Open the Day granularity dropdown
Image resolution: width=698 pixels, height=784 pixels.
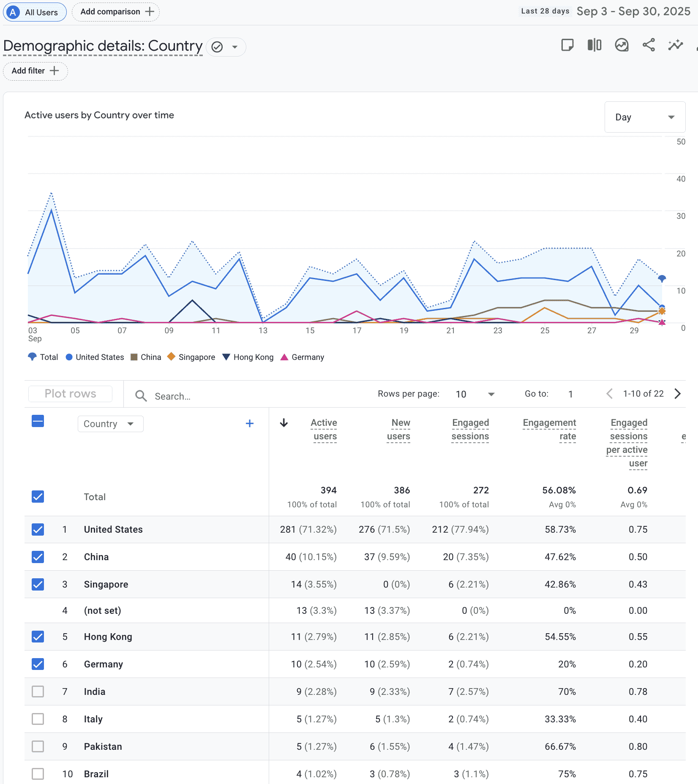point(645,117)
